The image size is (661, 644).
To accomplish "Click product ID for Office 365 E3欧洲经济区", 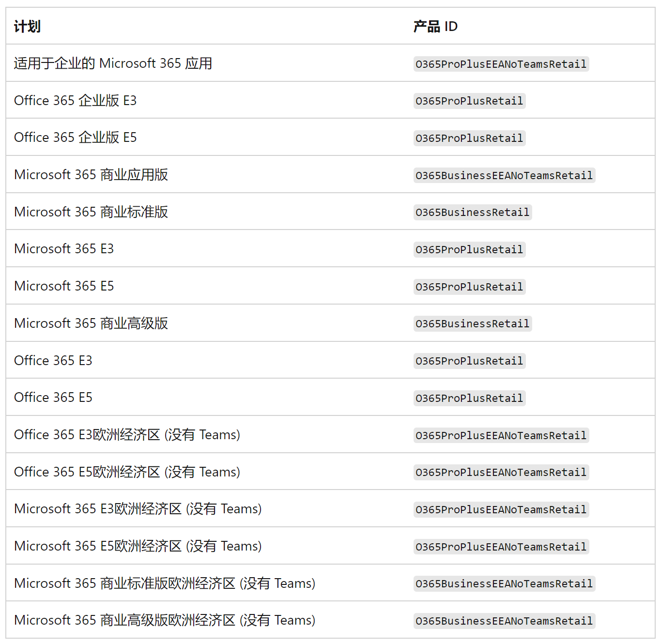I will (501, 435).
